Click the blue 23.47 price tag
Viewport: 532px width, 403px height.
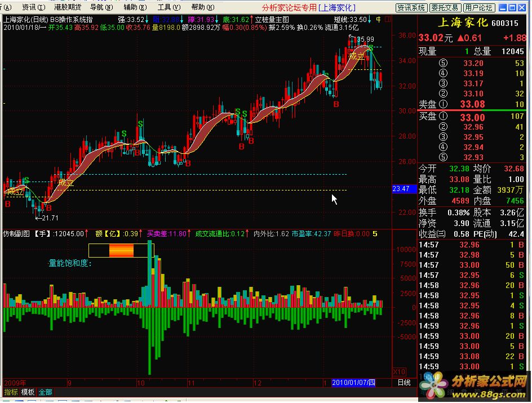coord(404,189)
